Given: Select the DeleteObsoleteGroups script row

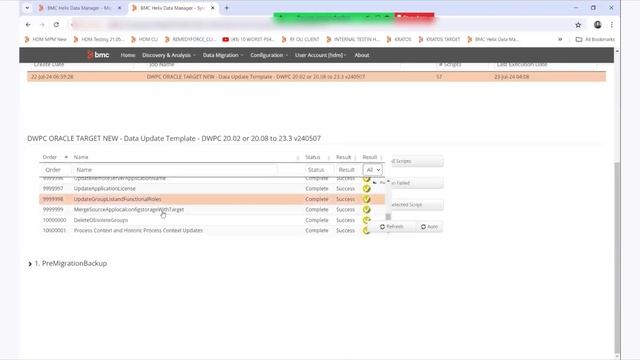Looking at the screenshot, I should 212,220.
